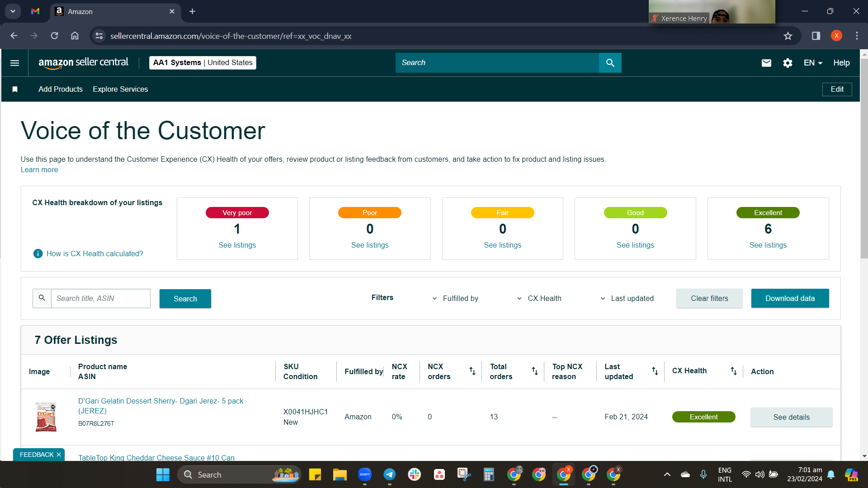The height and width of the screenshot is (488, 868).
Task: Click the browser back arrow
Action: coord(14,36)
